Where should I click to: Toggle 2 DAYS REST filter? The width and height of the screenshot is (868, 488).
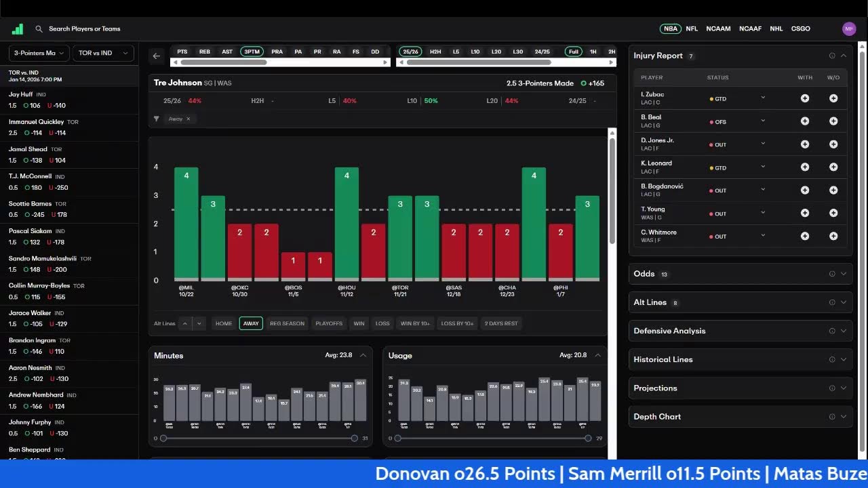coord(501,323)
